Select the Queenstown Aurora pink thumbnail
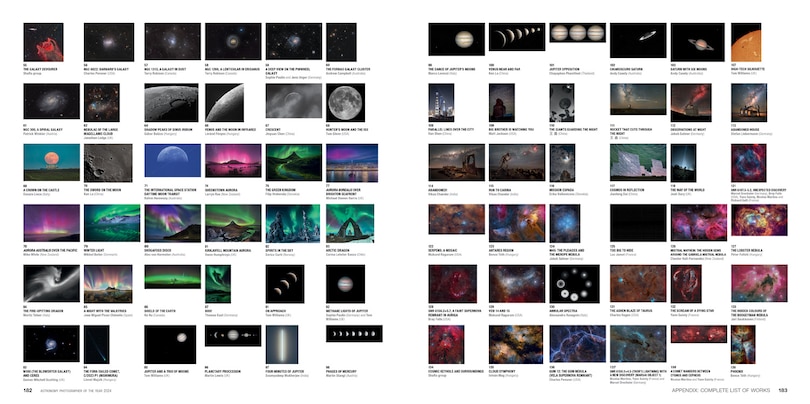Screen dimensions: 810x404 pyautogui.click(x=233, y=161)
